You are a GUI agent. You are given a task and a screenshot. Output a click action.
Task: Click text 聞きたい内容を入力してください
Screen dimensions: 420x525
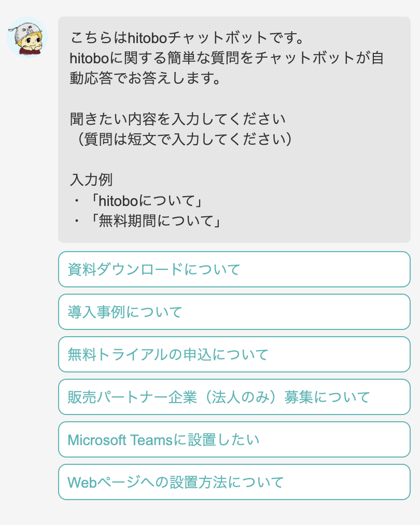[178, 119]
